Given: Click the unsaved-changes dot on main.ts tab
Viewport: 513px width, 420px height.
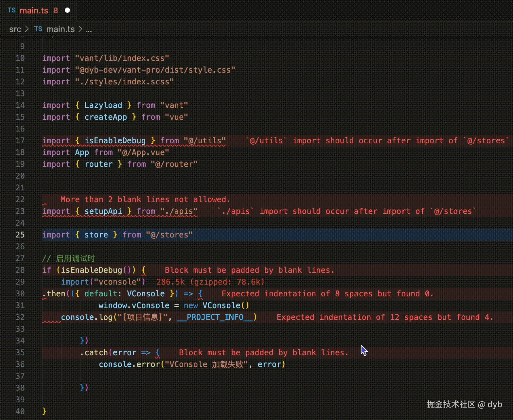Looking at the screenshot, I should click(x=67, y=10).
